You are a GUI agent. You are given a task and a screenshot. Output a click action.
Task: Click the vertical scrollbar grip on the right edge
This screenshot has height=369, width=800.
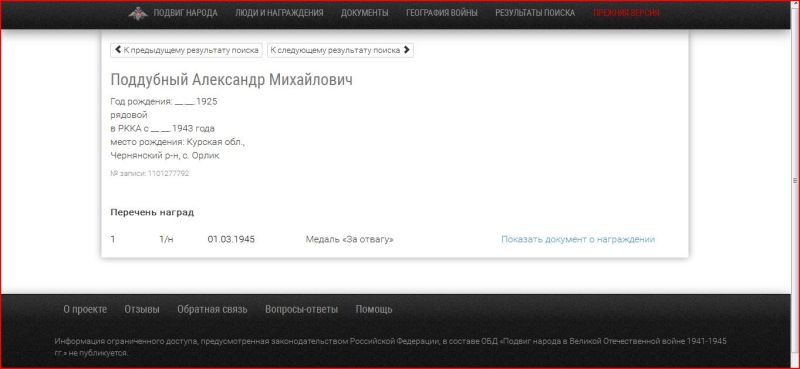click(x=794, y=181)
